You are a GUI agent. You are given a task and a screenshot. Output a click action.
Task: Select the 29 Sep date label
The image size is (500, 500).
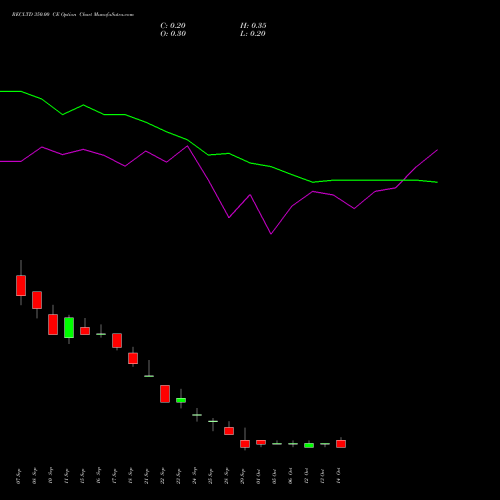tap(243, 476)
